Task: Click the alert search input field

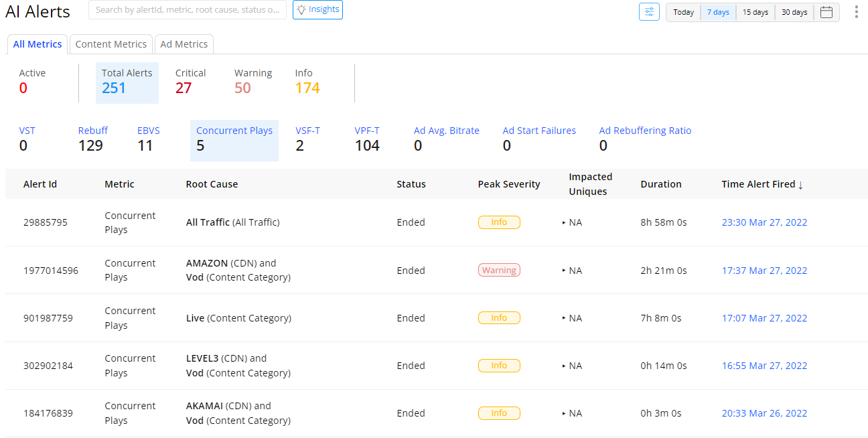Action: [188, 10]
